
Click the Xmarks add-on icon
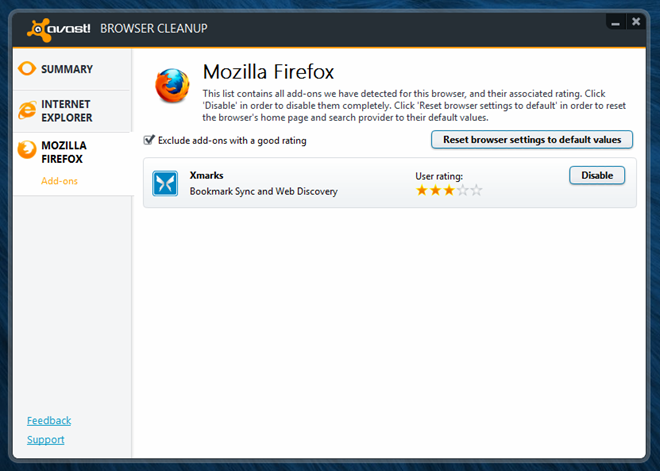(x=165, y=184)
